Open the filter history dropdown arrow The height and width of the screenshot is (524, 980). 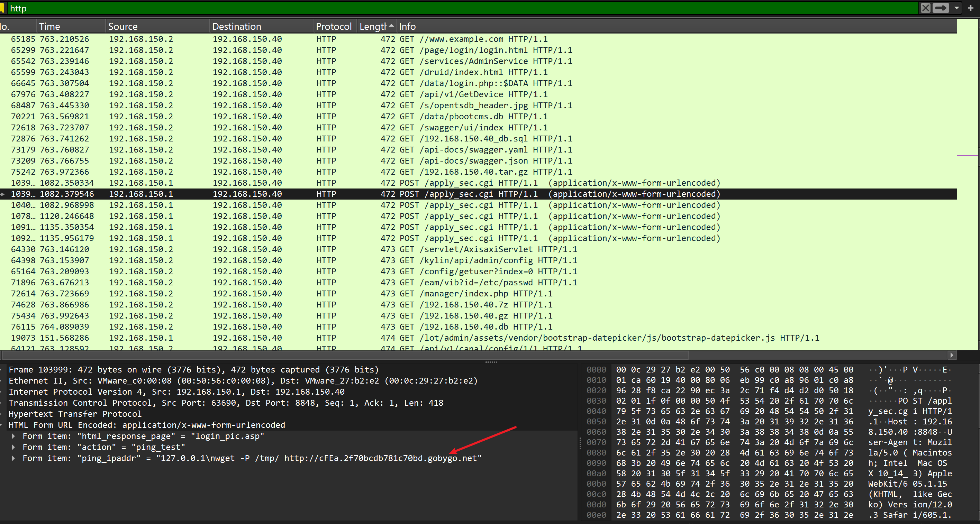tap(957, 8)
